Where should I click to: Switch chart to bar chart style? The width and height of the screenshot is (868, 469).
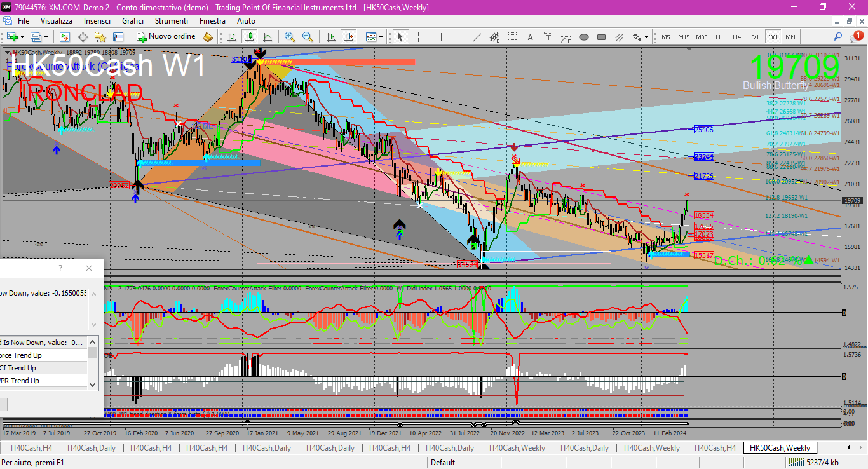[232, 37]
